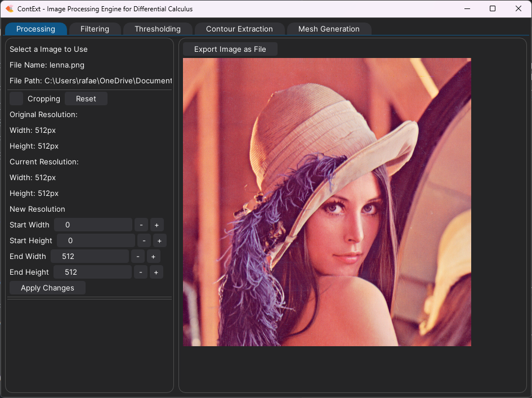Open the Filtering tab
532x398 pixels.
tap(95, 29)
